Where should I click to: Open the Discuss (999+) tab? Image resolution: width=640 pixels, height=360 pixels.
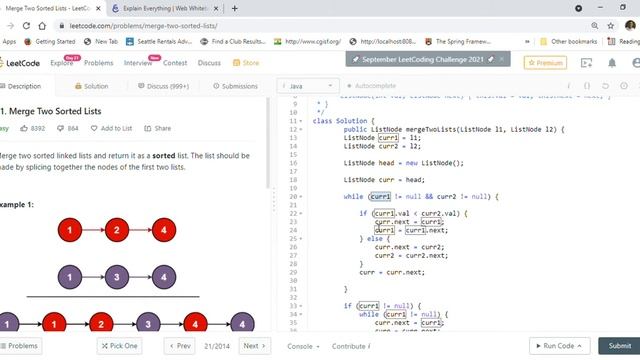pos(163,86)
